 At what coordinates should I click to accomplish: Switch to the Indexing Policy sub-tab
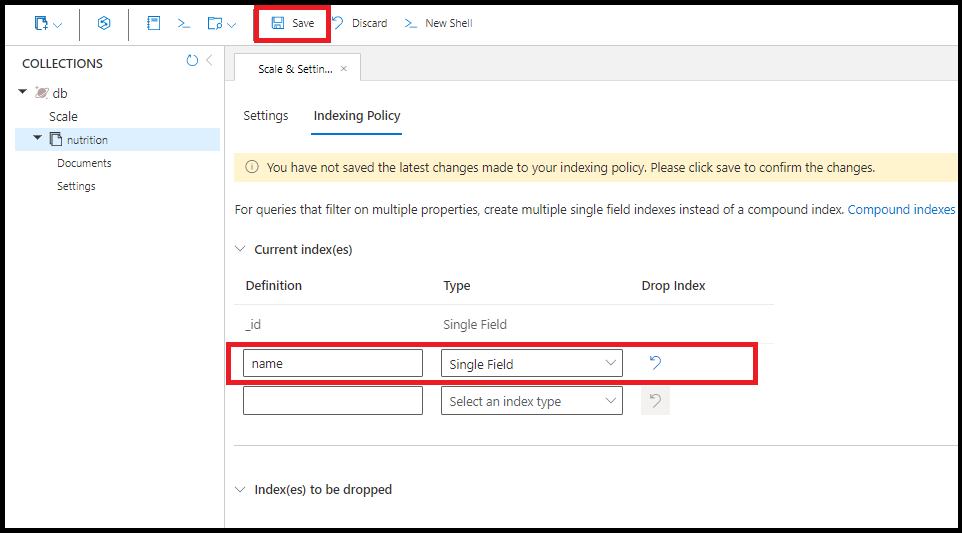(x=356, y=116)
